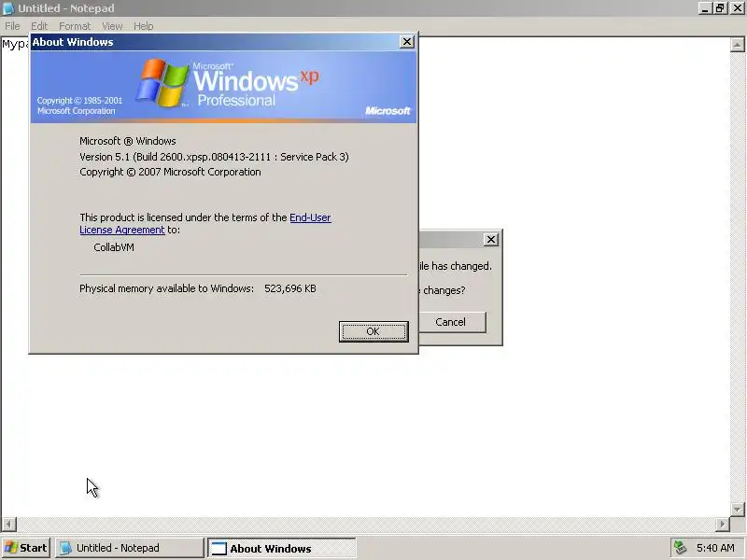Close the About Windows dialog

coord(407,42)
